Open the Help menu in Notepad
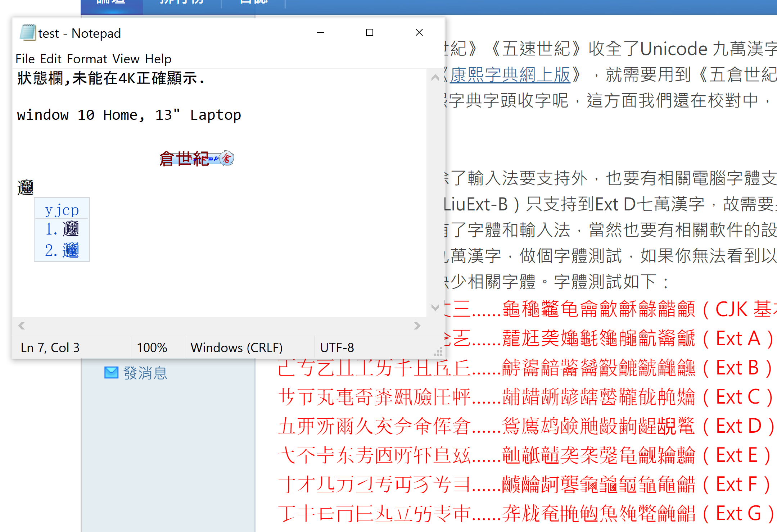777x532 pixels. [158, 59]
